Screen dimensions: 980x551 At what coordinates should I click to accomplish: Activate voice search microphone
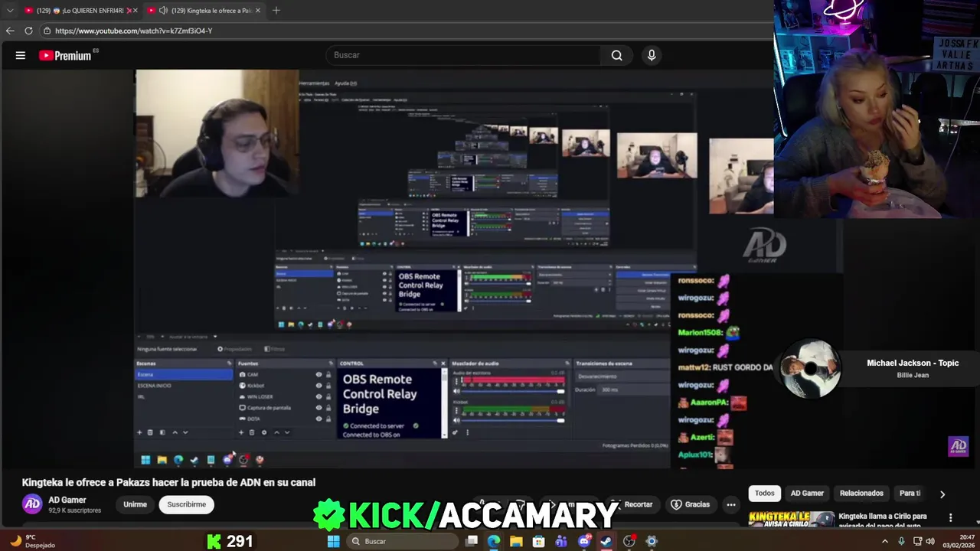tap(652, 55)
